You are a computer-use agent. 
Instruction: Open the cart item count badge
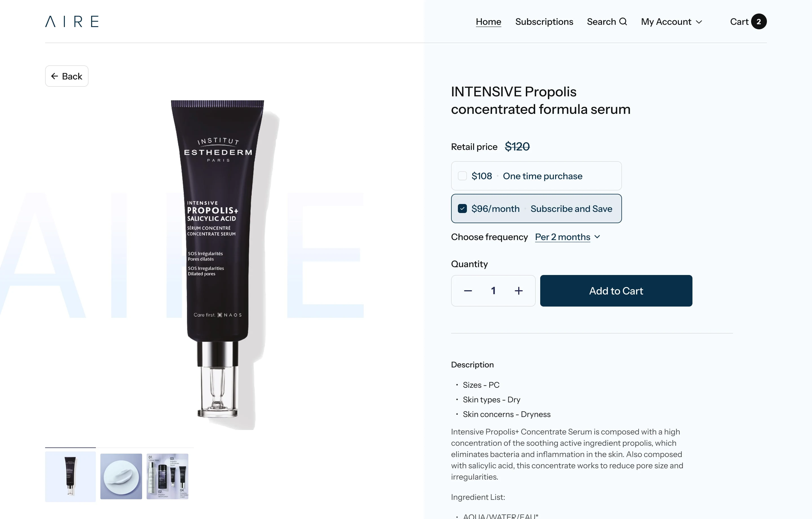coord(759,22)
